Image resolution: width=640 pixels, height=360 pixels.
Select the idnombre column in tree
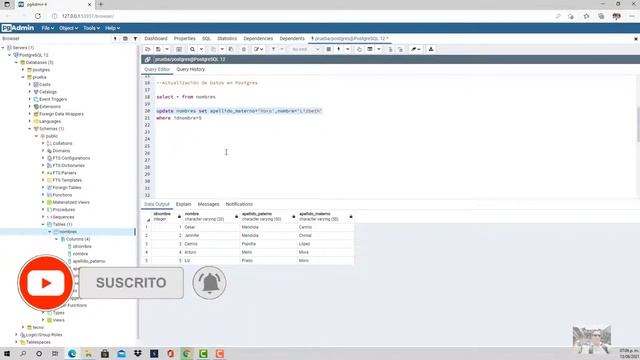[x=82, y=247]
